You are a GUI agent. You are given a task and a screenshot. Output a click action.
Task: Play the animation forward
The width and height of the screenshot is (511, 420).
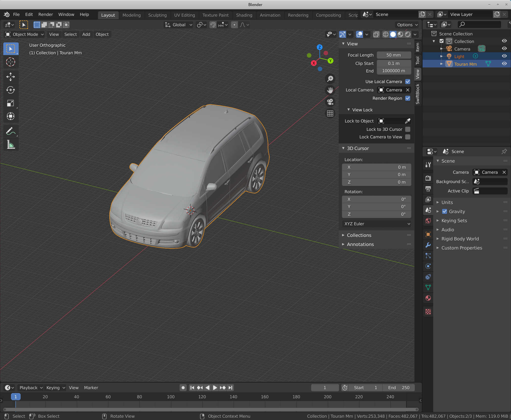coord(215,388)
